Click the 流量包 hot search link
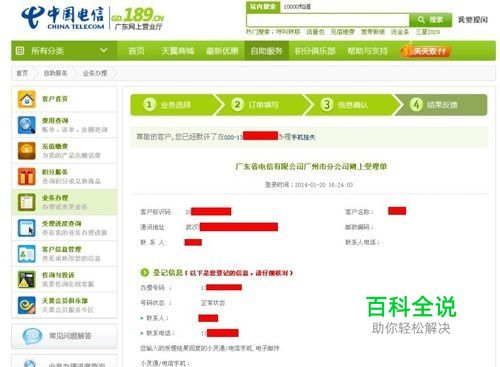The image size is (500, 367). pyautogui.click(x=315, y=32)
